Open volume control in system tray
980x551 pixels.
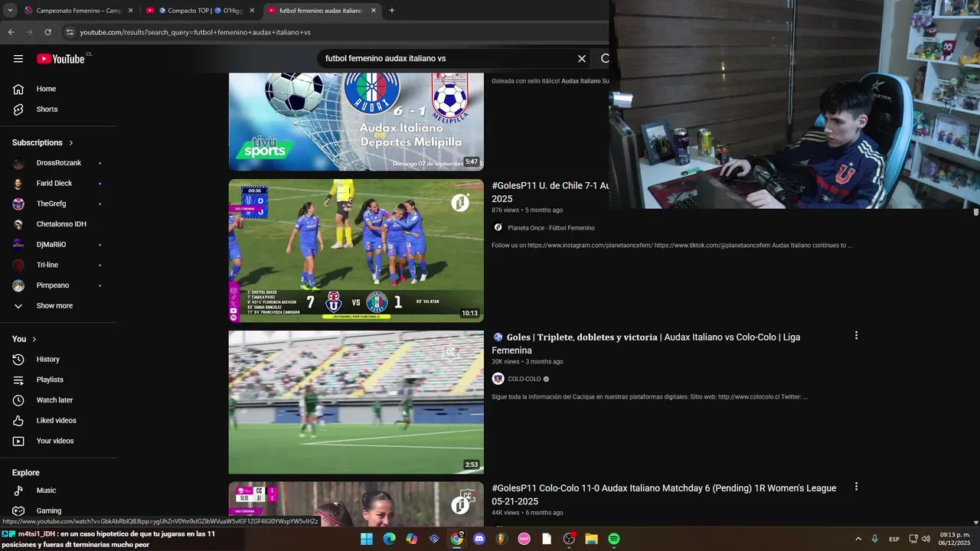[926, 539]
